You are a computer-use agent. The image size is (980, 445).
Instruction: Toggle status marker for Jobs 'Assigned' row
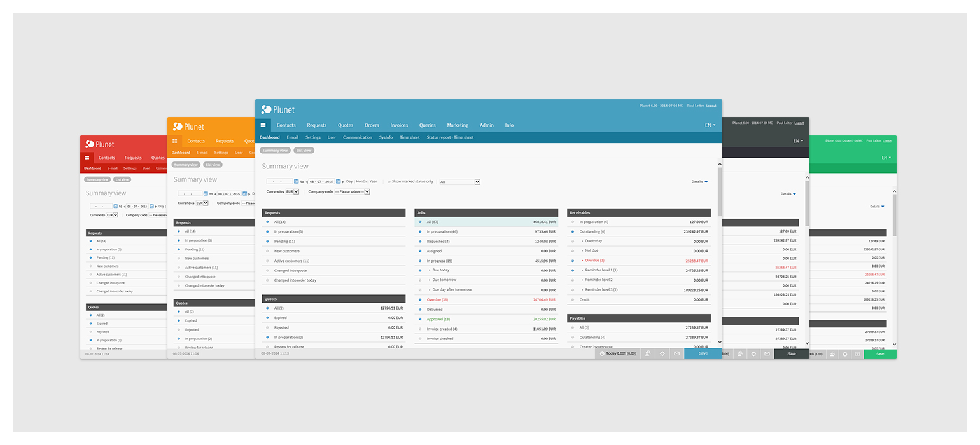click(x=420, y=251)
